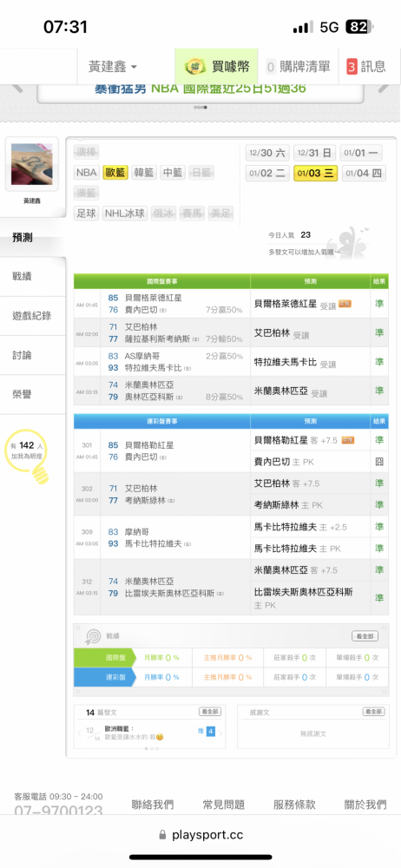The width and height of the screenshot is (401, 868).
Task: Click 米蘭奧林匹亞 受讓 prediction
Action: tap(290, 392)
